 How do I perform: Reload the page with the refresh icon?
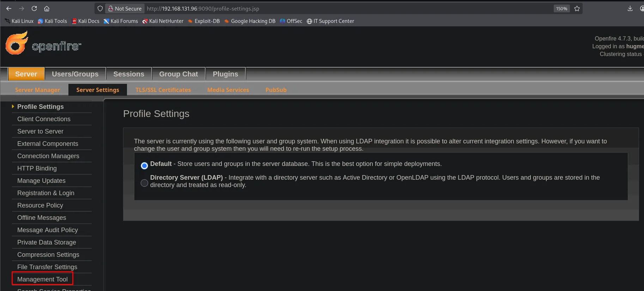[x=34, y=8]
